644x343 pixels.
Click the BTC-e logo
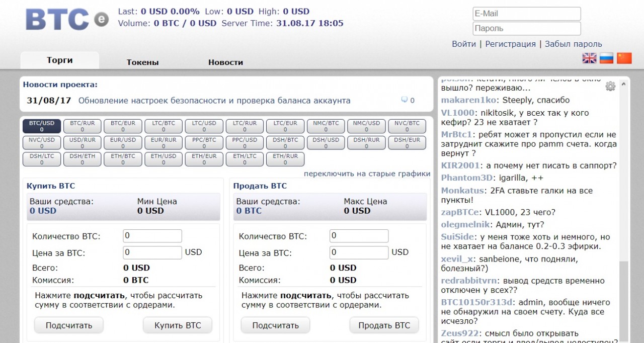[67, 19]
